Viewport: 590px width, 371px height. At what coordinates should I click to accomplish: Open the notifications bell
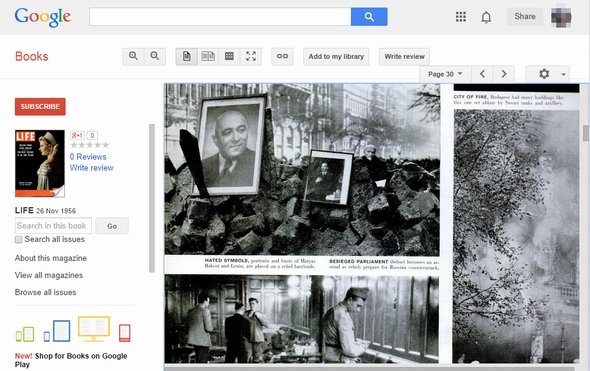[486, 17]
